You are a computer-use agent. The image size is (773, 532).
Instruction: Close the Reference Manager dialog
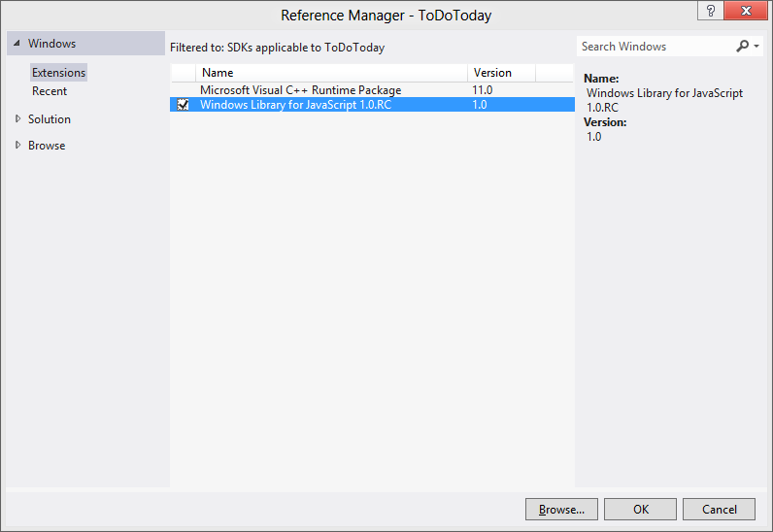[746, 11]
